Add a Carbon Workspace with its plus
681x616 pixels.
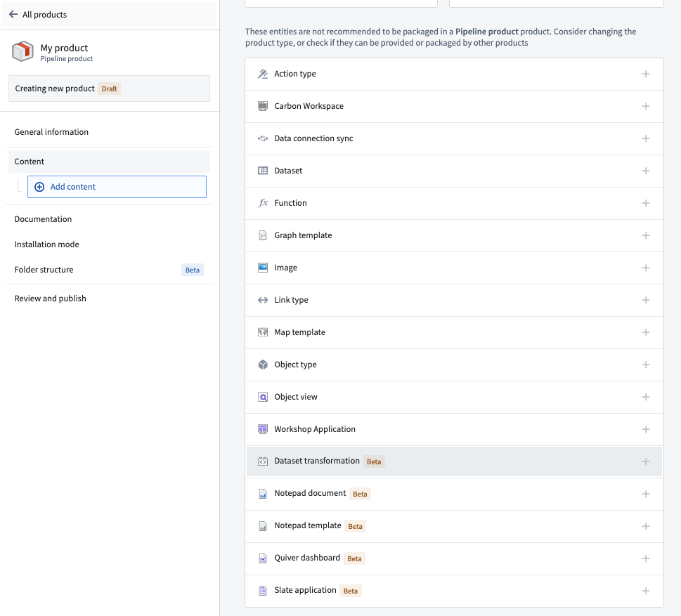pos(646,106)
